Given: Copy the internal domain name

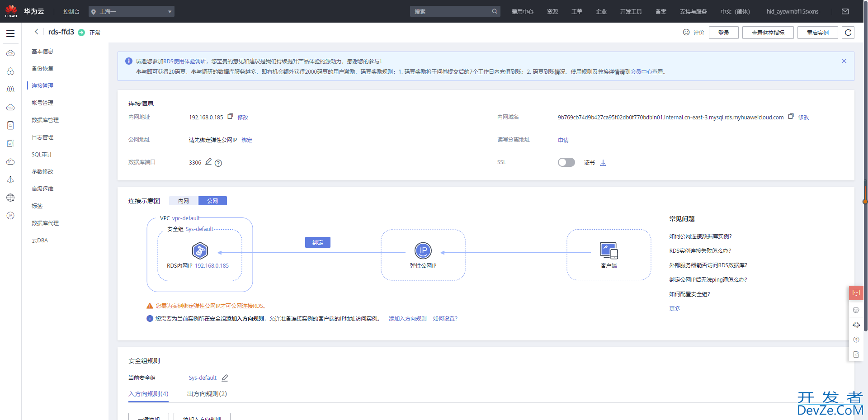Looking at the screenshot, I should (x=791, y=117).
